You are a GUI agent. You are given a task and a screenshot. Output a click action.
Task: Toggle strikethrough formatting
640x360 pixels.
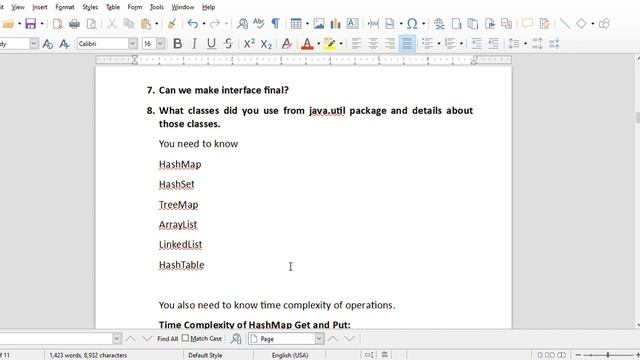pos(228,43)
